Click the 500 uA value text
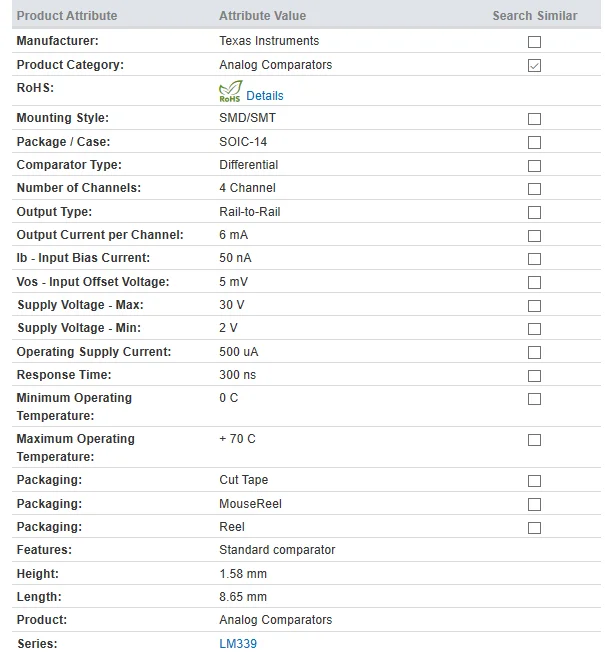Viewport: 605px width, 652px height. [239, 352]
